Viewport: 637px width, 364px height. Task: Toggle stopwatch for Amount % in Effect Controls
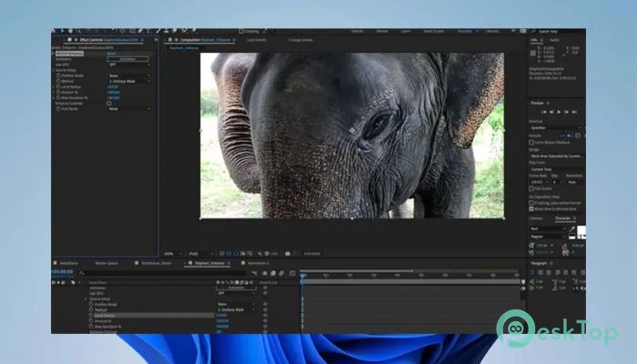pos(58,92)
